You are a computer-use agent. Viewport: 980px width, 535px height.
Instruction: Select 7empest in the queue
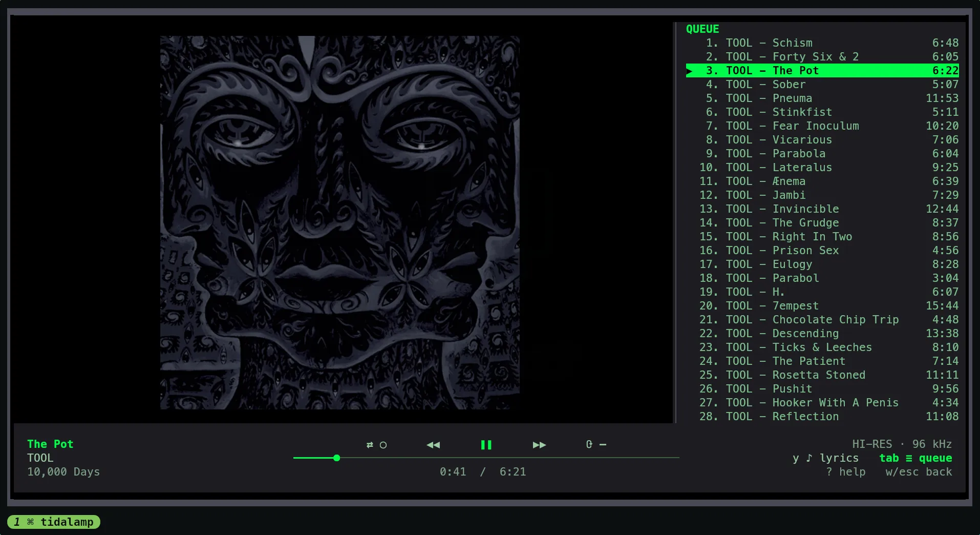click(x=822, y=306)
